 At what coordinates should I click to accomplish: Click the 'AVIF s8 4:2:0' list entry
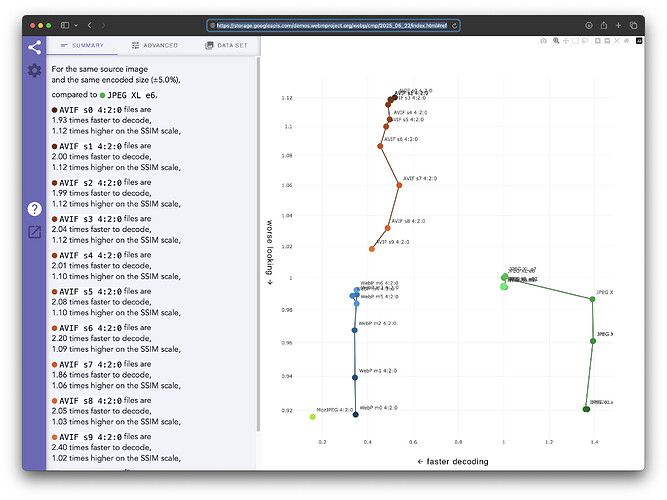point(91,401)
